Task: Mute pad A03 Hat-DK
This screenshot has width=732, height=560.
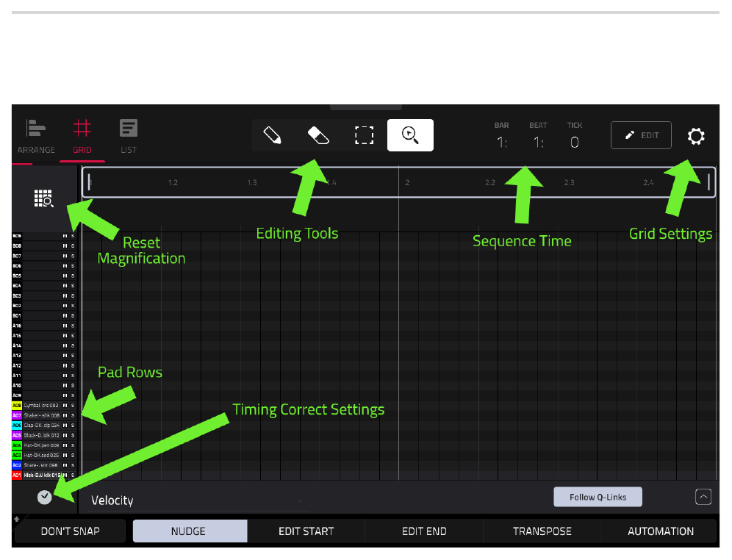Action: 65,455
